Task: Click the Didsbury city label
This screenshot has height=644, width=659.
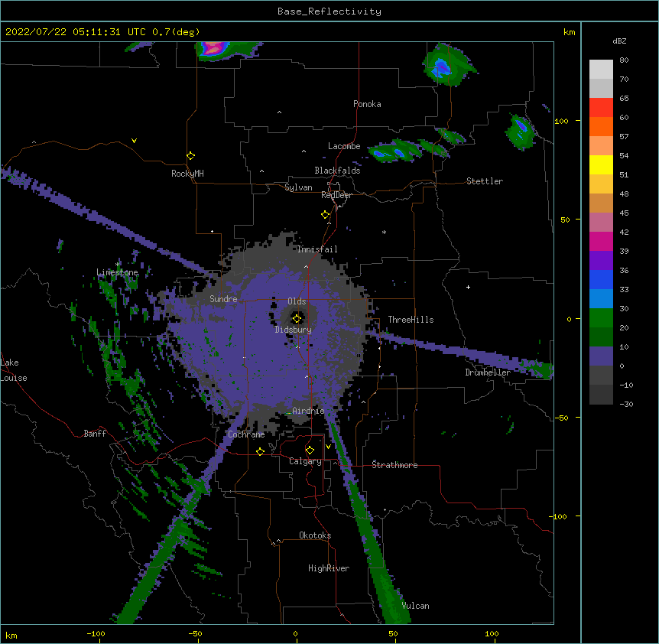Action: (293, 330)
